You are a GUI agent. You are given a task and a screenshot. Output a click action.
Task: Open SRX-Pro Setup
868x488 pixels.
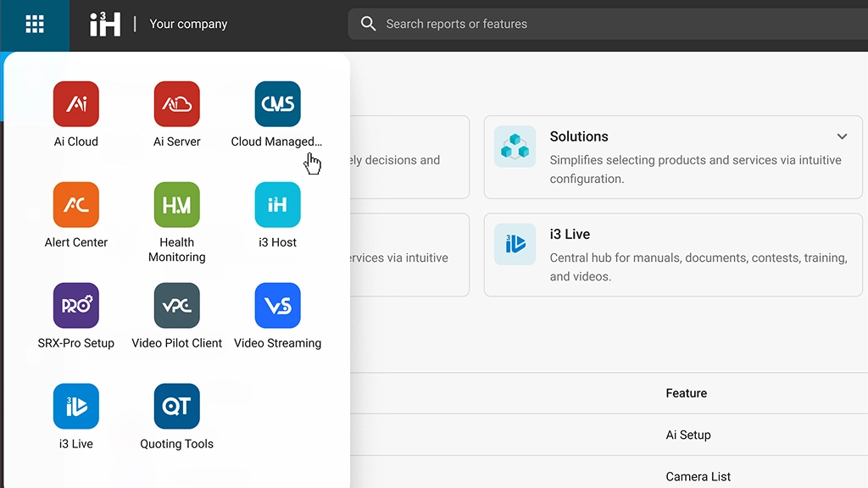tap(75, 305)
